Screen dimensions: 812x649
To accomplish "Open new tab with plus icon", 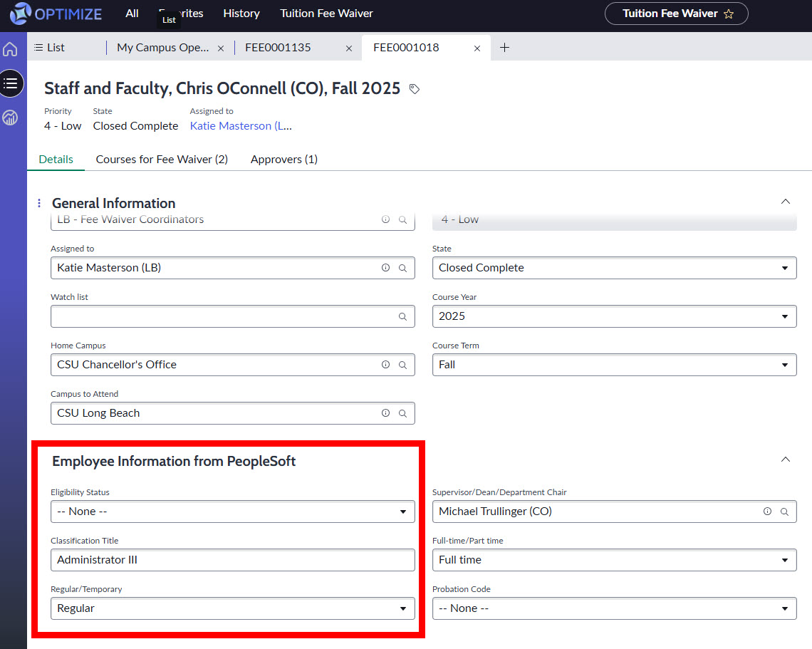I will (x=504, y=48).
